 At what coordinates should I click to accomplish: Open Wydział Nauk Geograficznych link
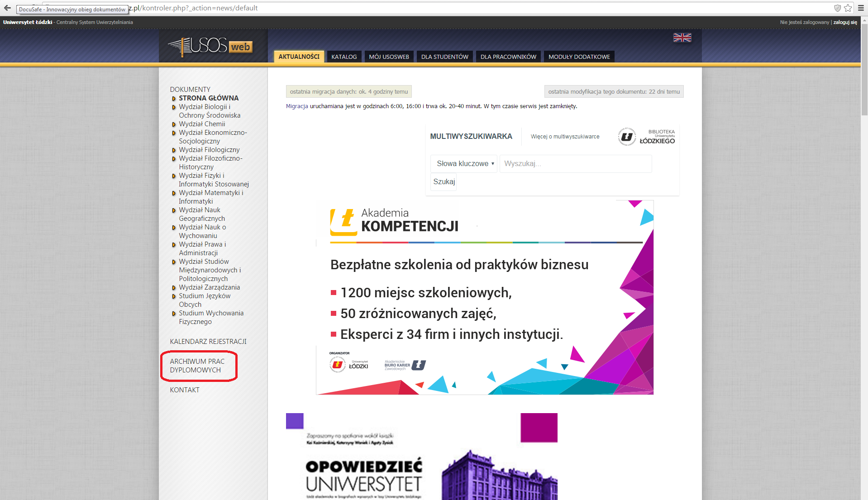click(x=202, y=214)
